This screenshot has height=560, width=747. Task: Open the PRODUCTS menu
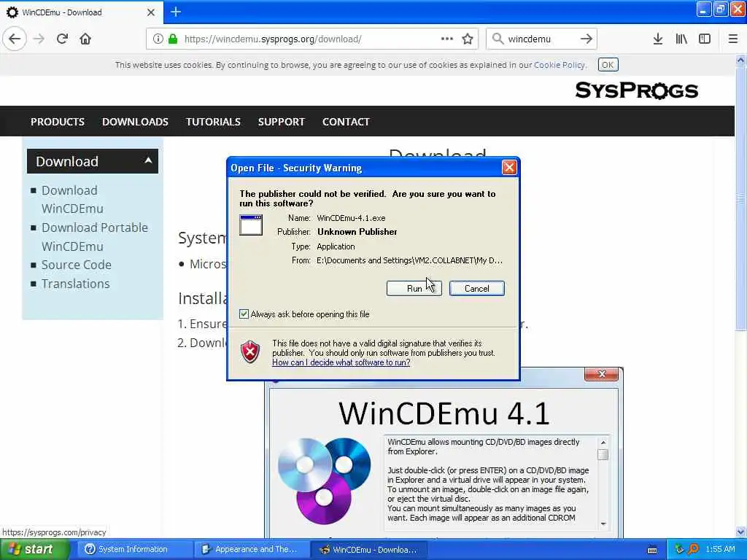[58, 122]
